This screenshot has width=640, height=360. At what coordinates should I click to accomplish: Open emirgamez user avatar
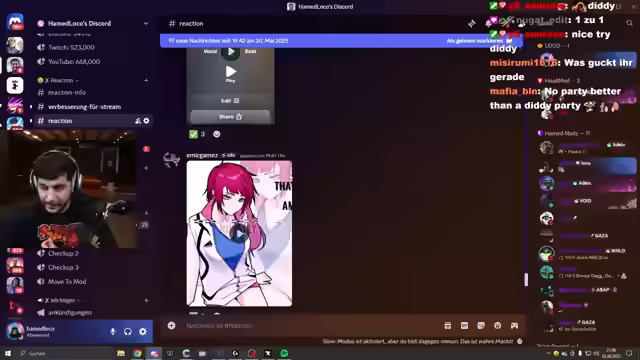pyautogui.click(x=171, y=159)
